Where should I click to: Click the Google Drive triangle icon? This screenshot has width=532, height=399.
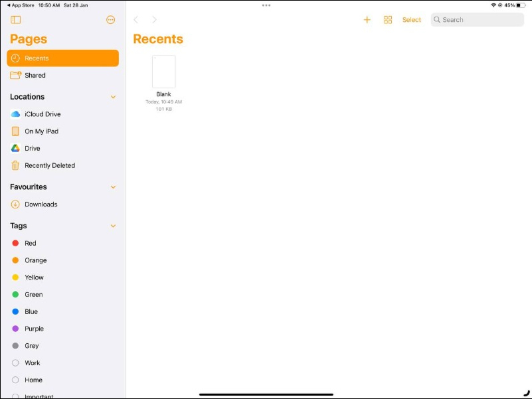tap(15, 148)
